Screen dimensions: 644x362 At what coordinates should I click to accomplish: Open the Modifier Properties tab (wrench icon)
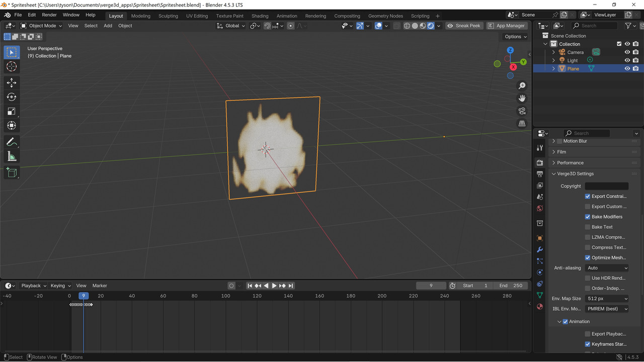(x=539, y=249)
